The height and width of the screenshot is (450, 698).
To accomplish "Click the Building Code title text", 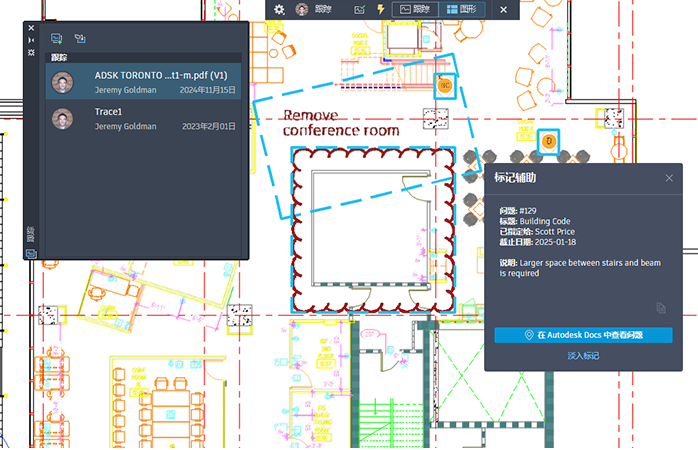I will (545, 221).
